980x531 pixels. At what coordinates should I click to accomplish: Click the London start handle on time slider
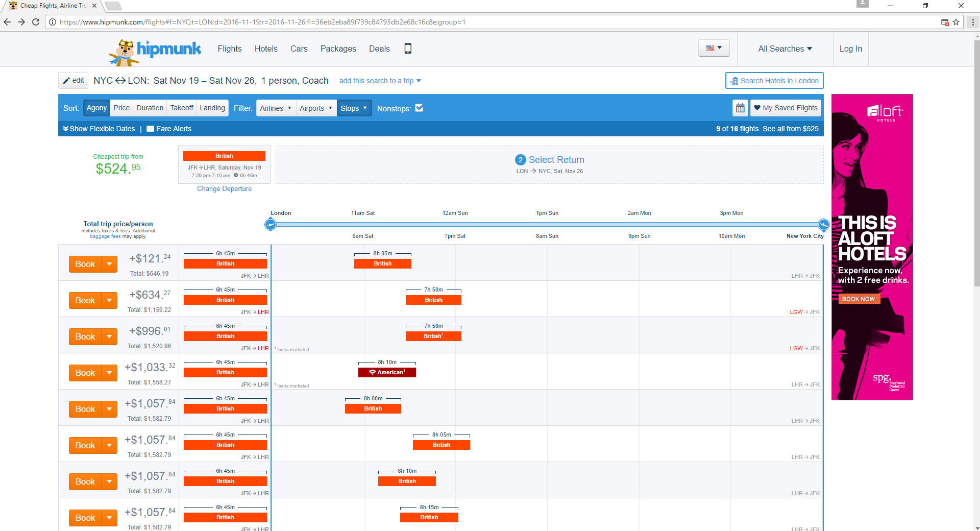pos(271,224)
